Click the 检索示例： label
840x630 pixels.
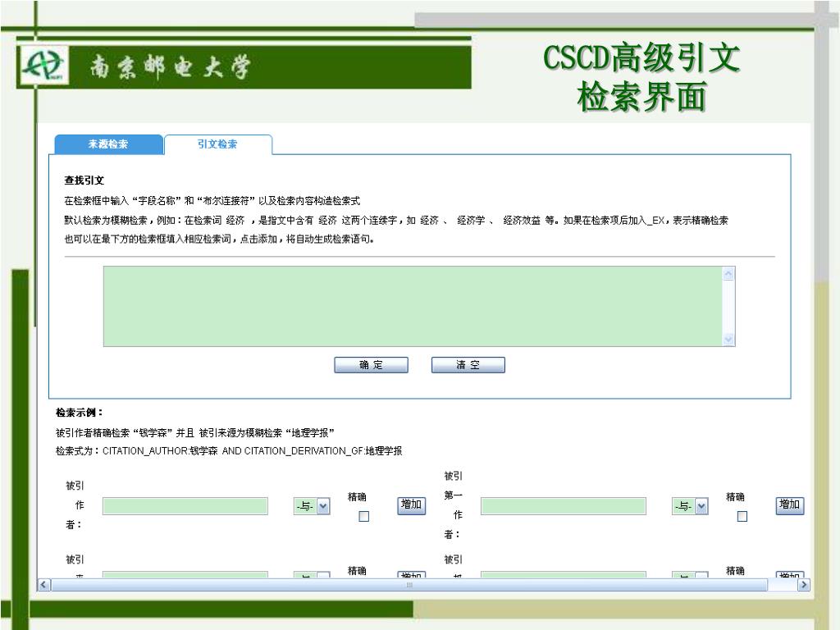(x=80, y=413)
